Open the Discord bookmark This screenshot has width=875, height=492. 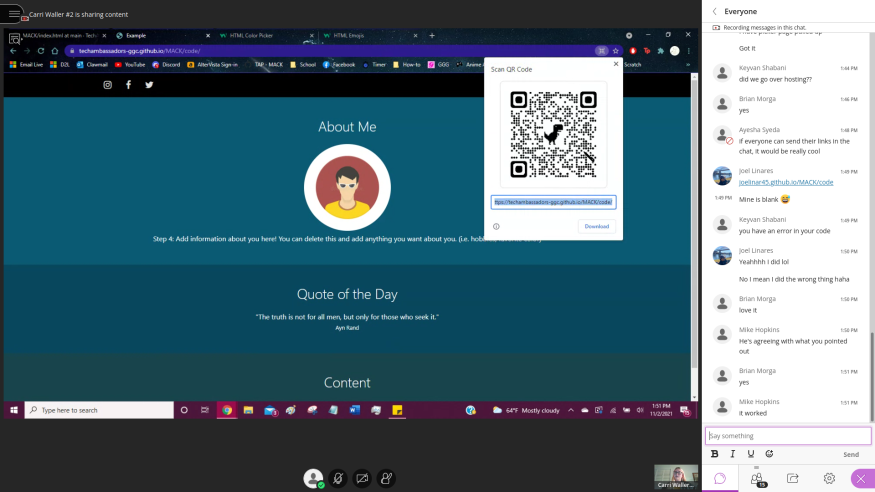coord(166,65)
